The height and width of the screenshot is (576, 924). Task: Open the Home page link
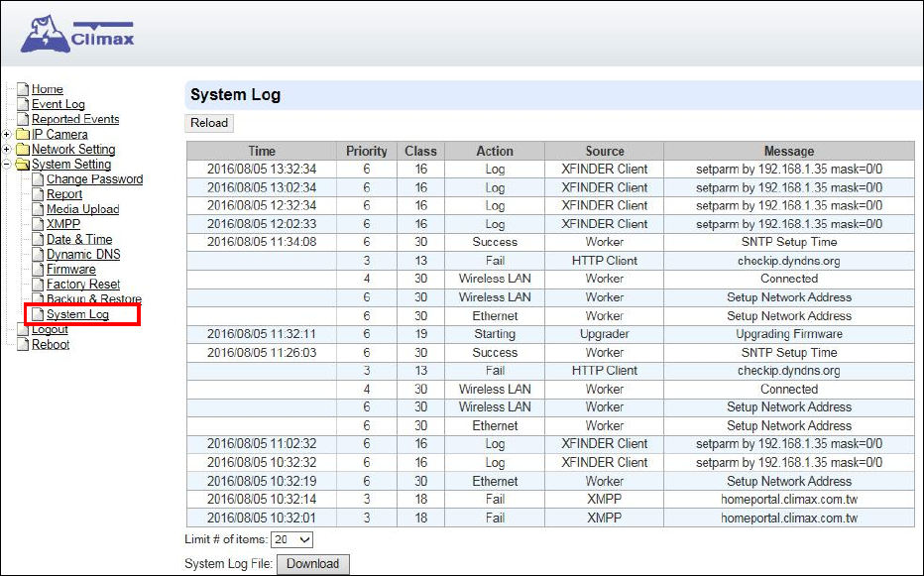[48, 89]
